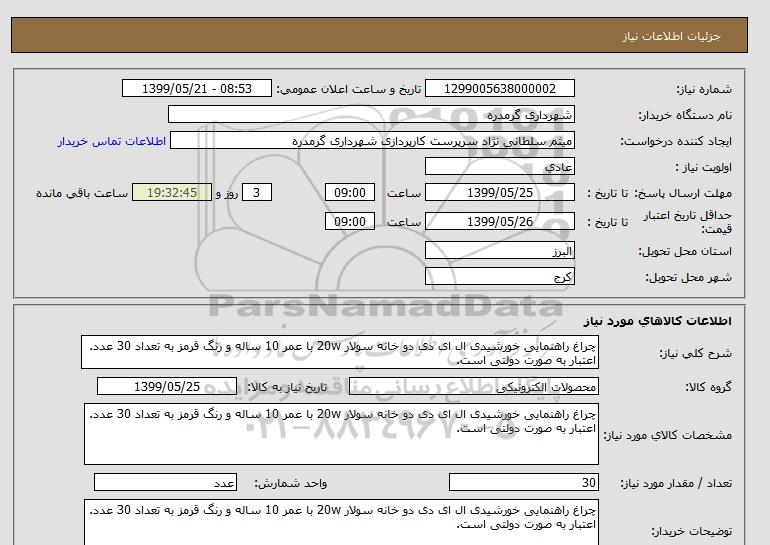Screen dimensions: 770x545
Task: Click the price validity date 1399/05/26
Action: pos(499,221)
